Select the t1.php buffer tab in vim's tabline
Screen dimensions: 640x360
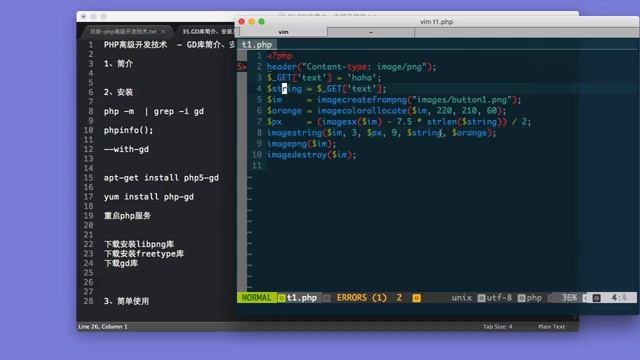(257, 45)
